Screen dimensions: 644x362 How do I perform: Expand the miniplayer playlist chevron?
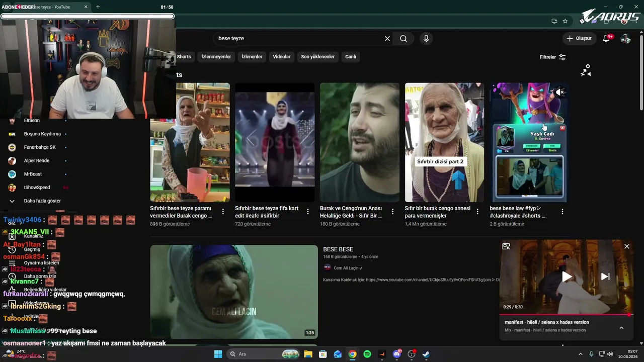(x=621, y=328)
